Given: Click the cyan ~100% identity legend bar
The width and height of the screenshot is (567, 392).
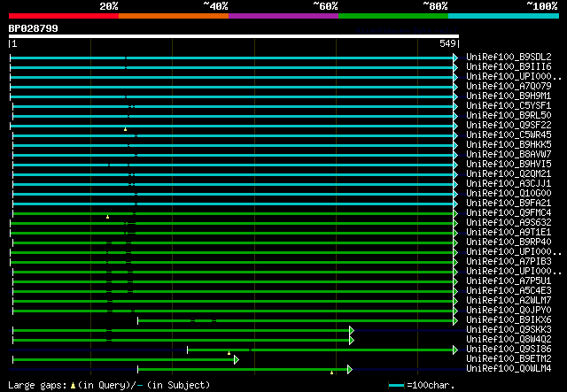Looking at the screenshot, I should (504, 16).
